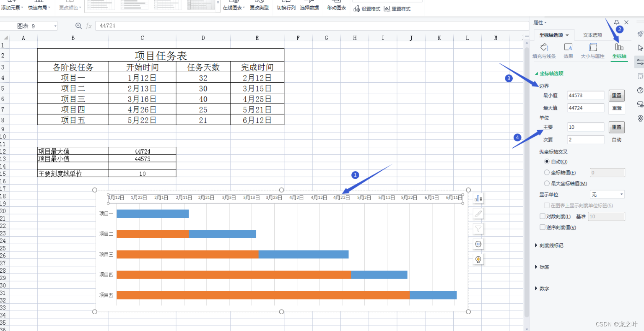Collapse the 坐标轴选项 section header
The width and height of the screenshot is (644, 331).
pyautogui.click(x=549, y=73)
